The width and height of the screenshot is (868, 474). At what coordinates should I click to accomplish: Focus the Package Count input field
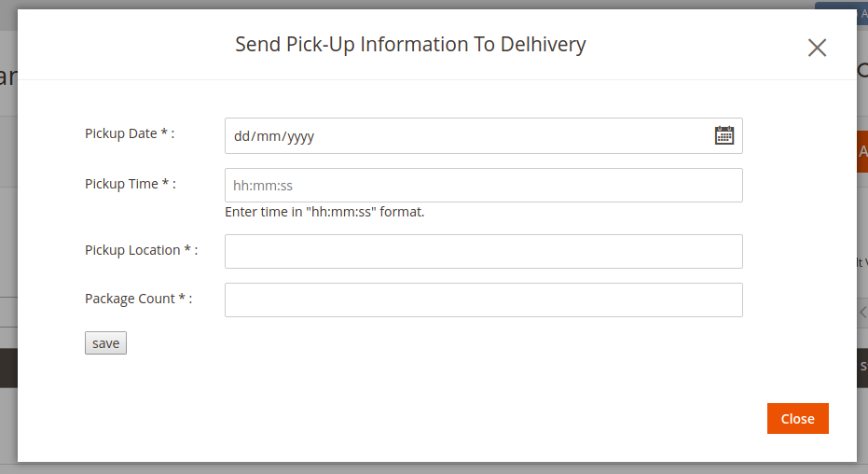point(483,300)
